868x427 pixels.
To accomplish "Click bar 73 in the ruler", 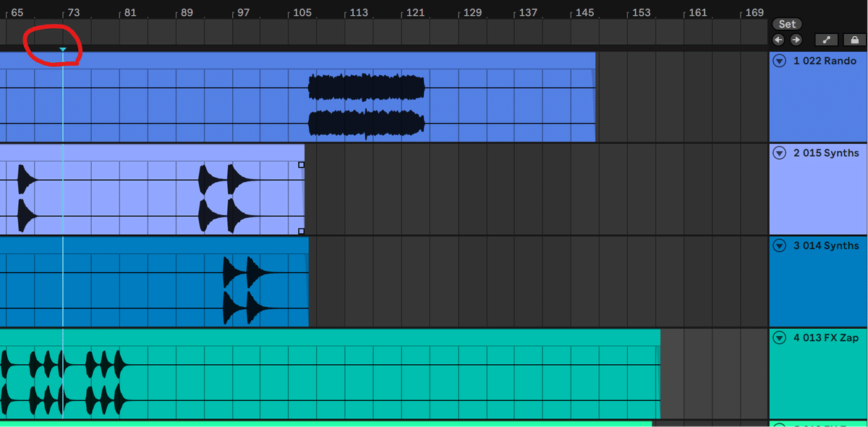I will pyautogui.click(x=74, y=12).
